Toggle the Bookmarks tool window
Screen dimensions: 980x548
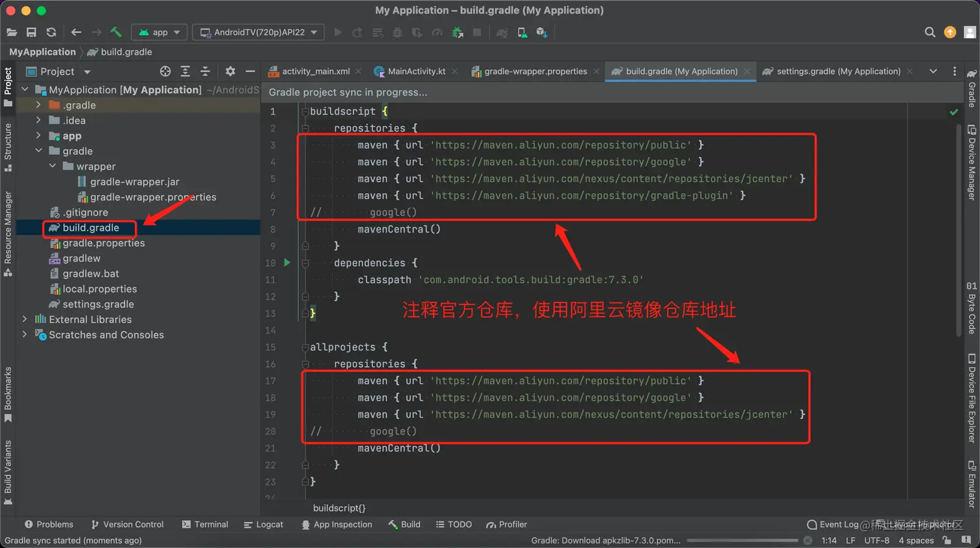pos(8,389)
